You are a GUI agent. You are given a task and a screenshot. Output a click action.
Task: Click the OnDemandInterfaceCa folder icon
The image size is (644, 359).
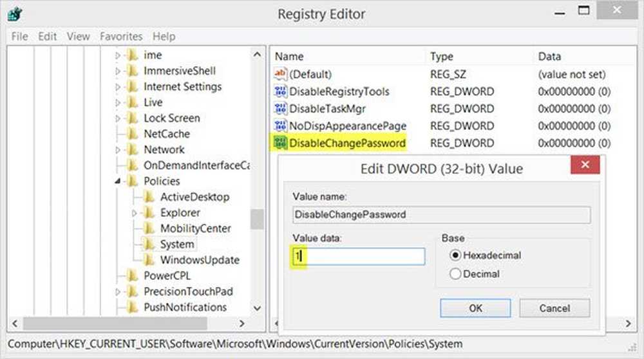click(x=132, y=165)
